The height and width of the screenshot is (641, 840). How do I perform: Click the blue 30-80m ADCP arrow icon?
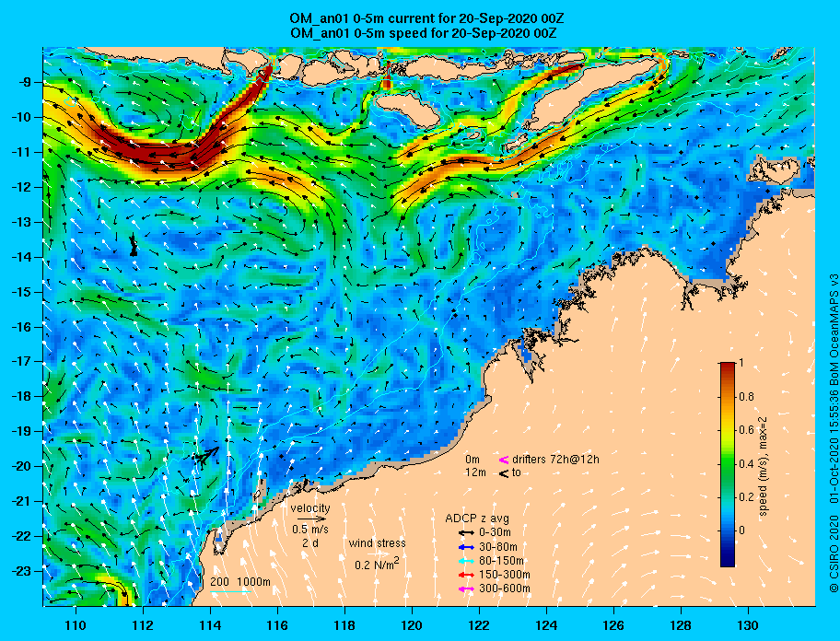(466, 547)
